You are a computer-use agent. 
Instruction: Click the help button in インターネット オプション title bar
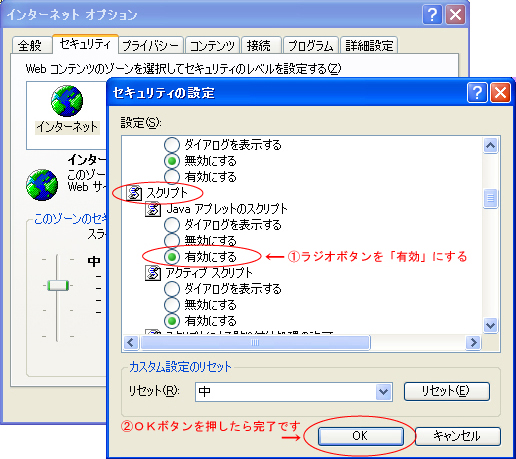pos(432,15)
